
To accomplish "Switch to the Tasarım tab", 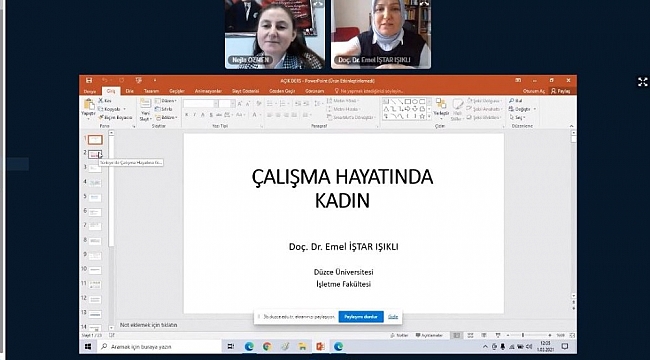I will point(151,91).
